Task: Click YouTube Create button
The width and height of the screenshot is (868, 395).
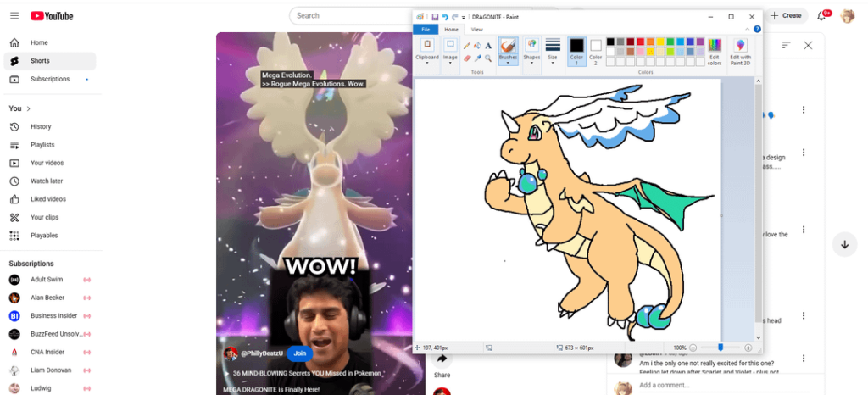Action: coord(786,16)
